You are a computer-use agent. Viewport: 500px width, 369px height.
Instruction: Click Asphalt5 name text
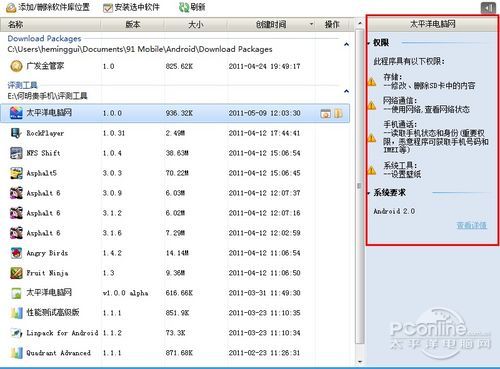point(42,173)
